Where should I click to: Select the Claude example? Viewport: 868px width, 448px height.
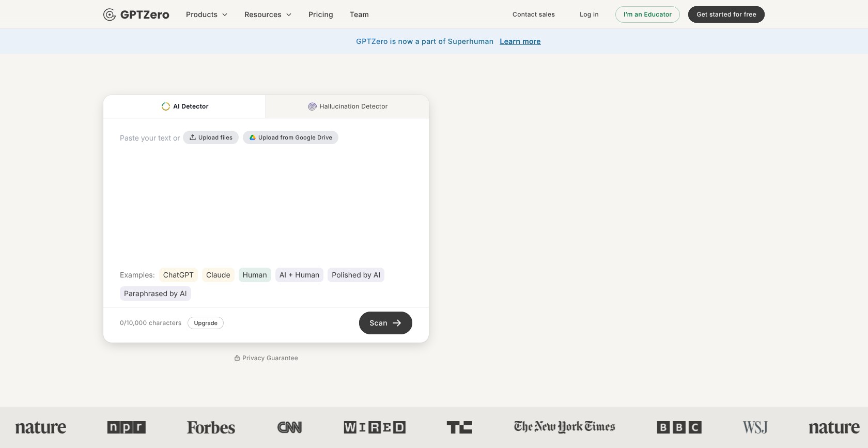point(218,275)
